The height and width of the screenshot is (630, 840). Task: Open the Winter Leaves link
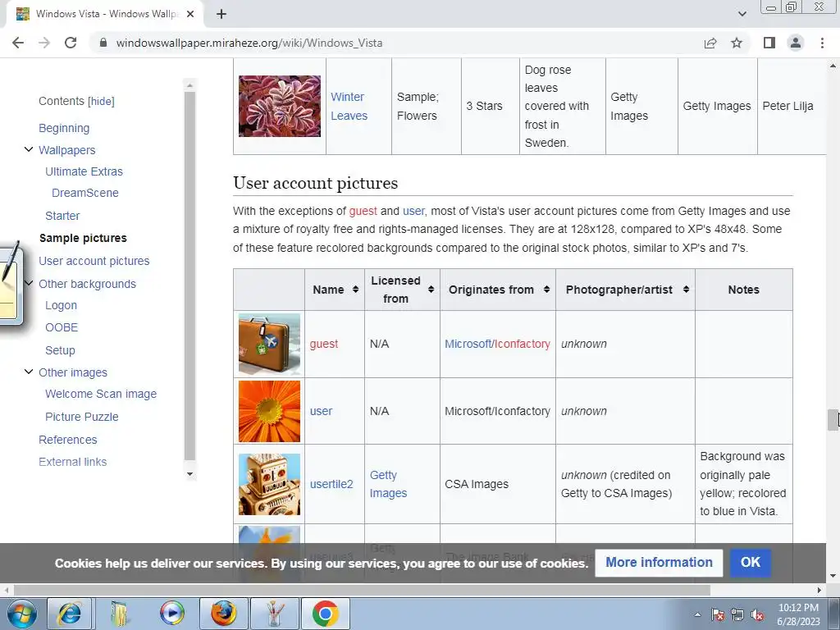(349, 106)
